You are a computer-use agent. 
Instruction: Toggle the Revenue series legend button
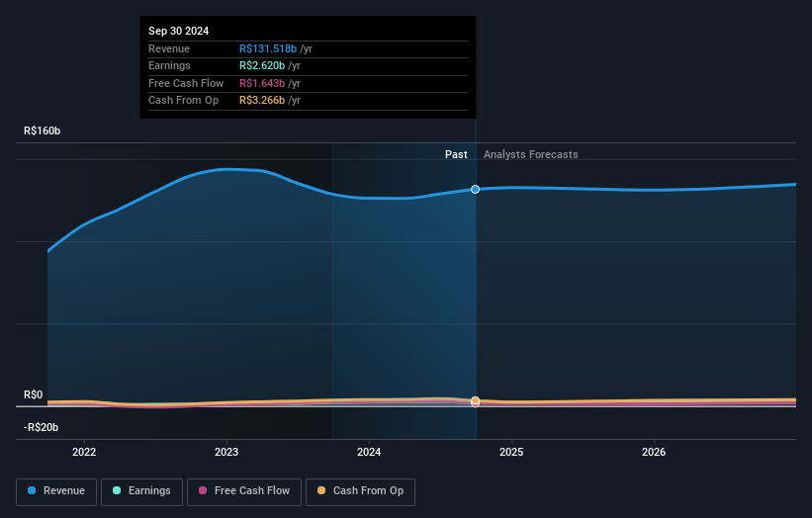(56, 491)
